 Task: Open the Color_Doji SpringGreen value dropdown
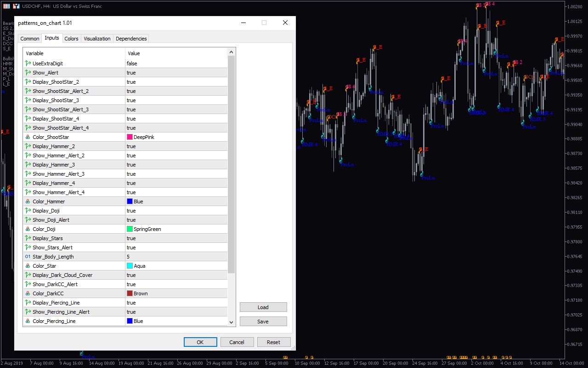coord(176,229)
